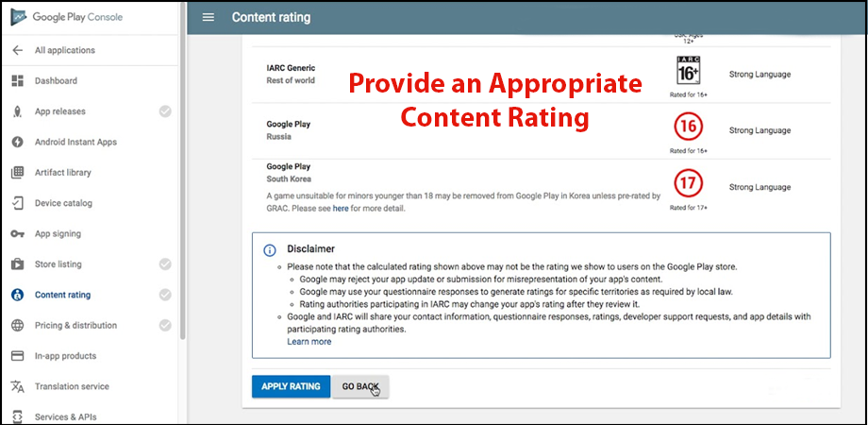Select In-app products menu item
The width and height of the screenshot is (868, 425).
(x=66, y=356)
